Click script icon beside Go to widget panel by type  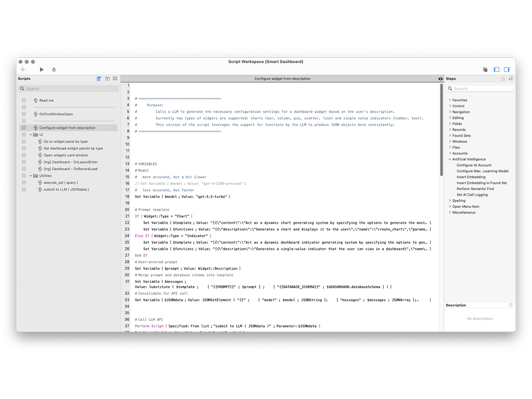coord(40,141)
